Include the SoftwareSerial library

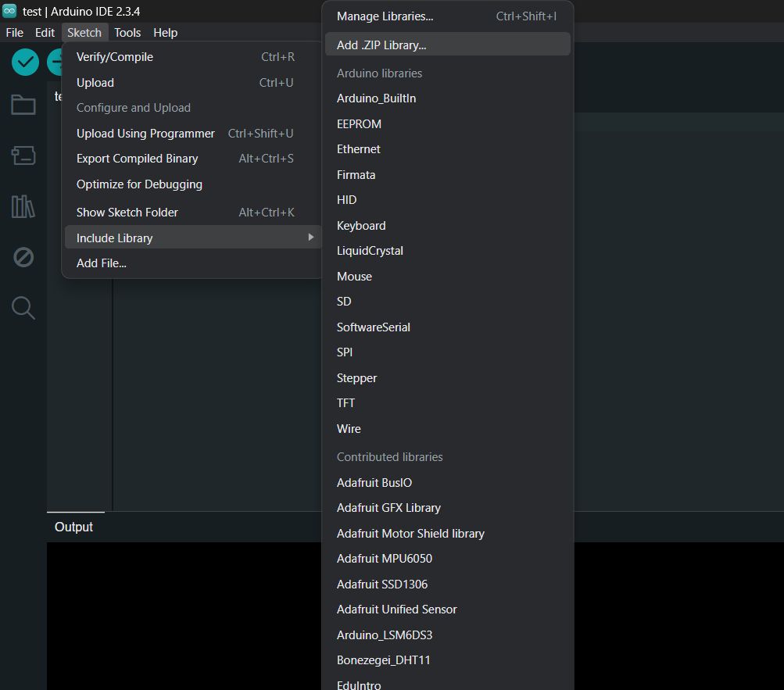(448, 327)
